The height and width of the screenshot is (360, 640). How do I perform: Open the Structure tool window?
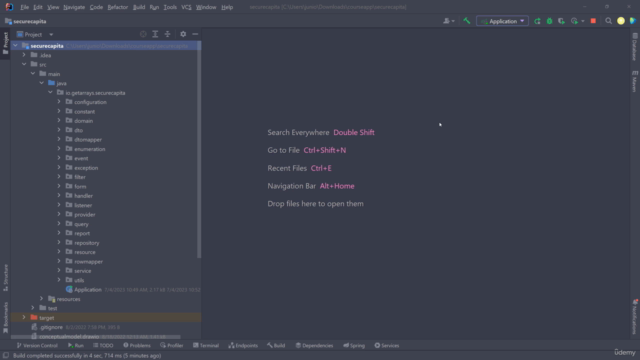(5, 278)
